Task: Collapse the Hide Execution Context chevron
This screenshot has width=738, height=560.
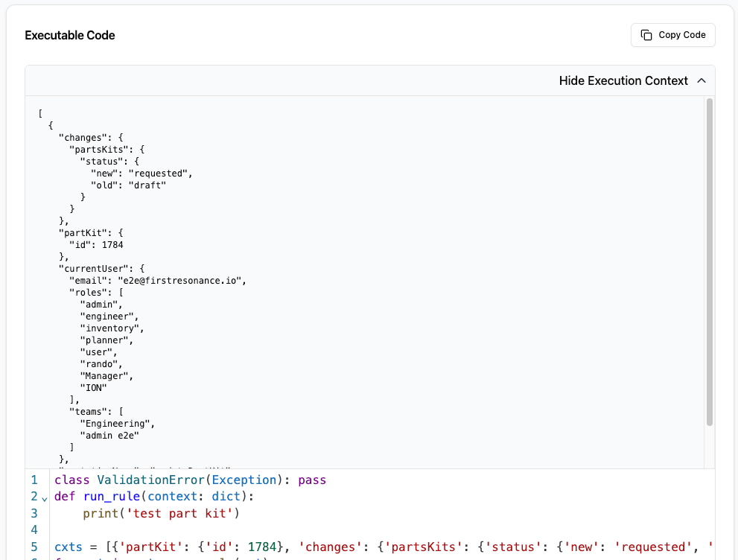Action: pos(702,80)
